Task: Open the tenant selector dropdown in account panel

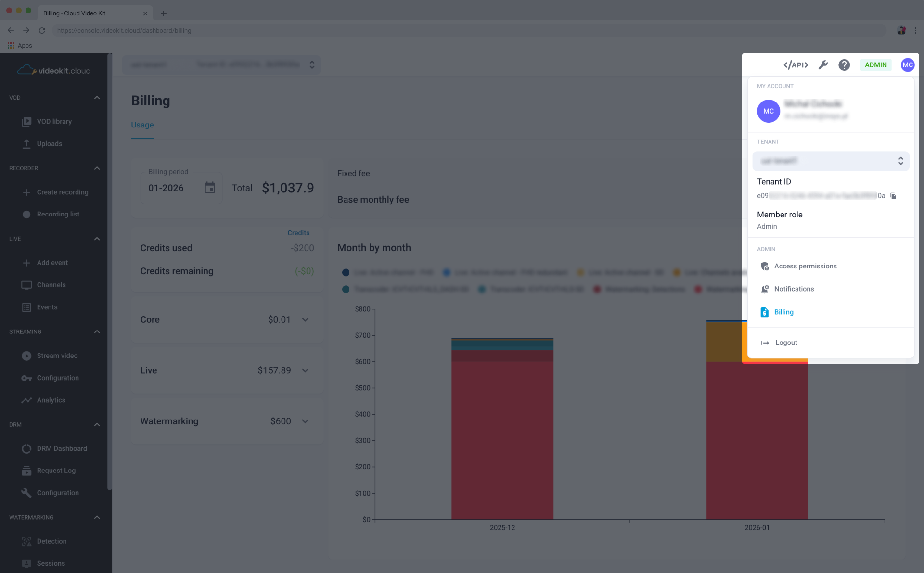Action: click(831, 161)
